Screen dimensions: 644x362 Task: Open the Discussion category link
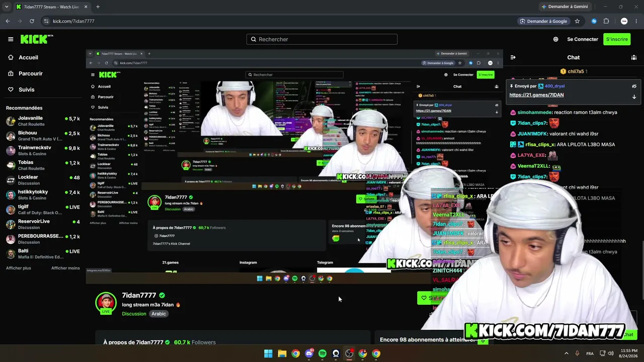(134, 314)
